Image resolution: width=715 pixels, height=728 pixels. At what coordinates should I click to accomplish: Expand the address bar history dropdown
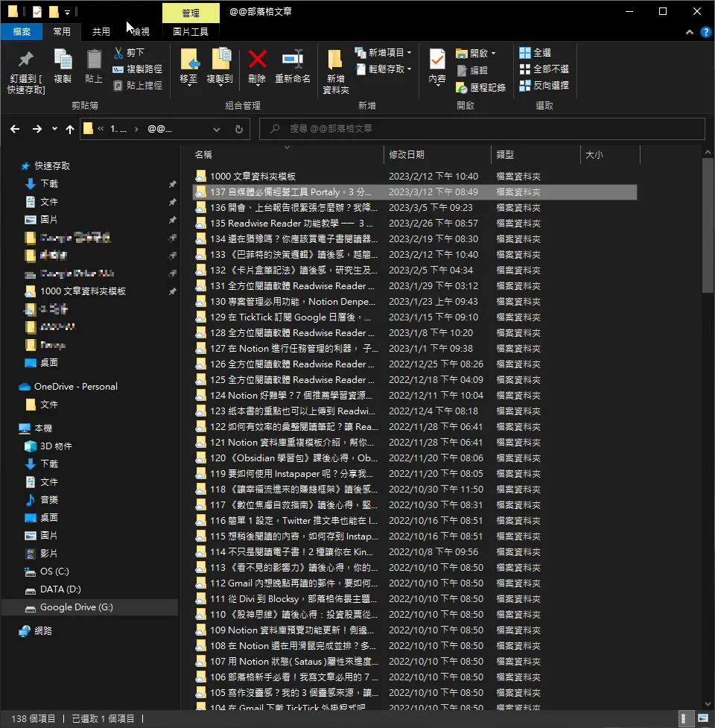217,130
